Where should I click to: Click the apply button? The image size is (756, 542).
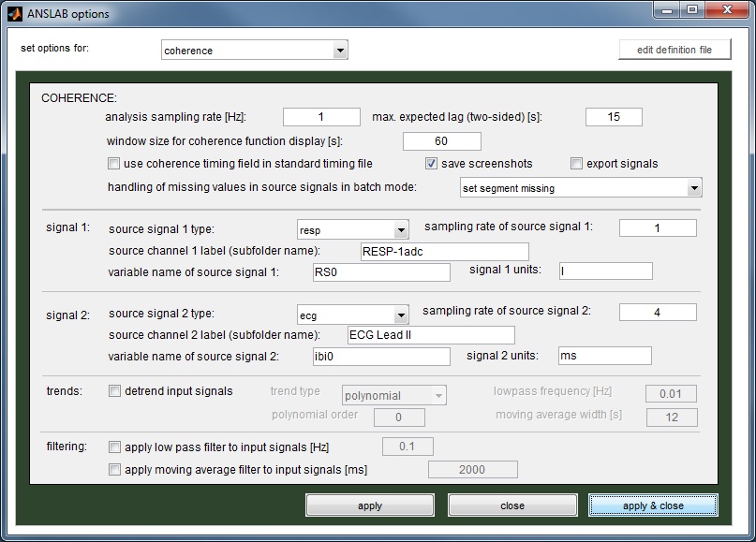(370, 505)
